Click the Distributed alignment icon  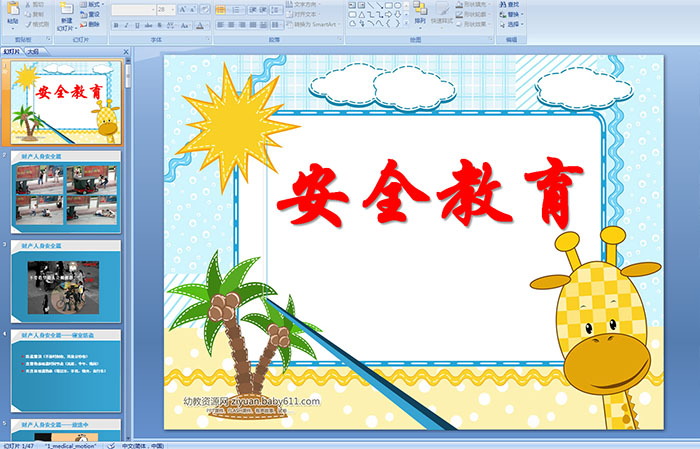[263, 25]
